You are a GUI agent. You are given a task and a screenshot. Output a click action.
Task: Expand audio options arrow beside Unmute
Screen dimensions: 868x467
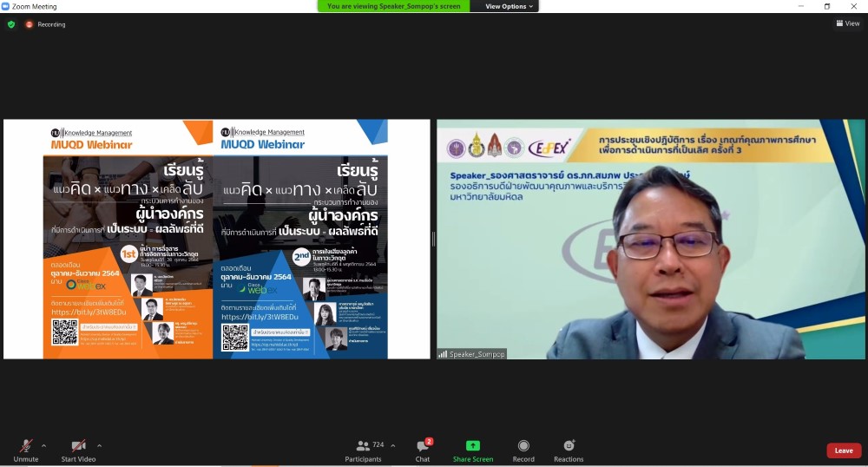[x=44, y=445]
